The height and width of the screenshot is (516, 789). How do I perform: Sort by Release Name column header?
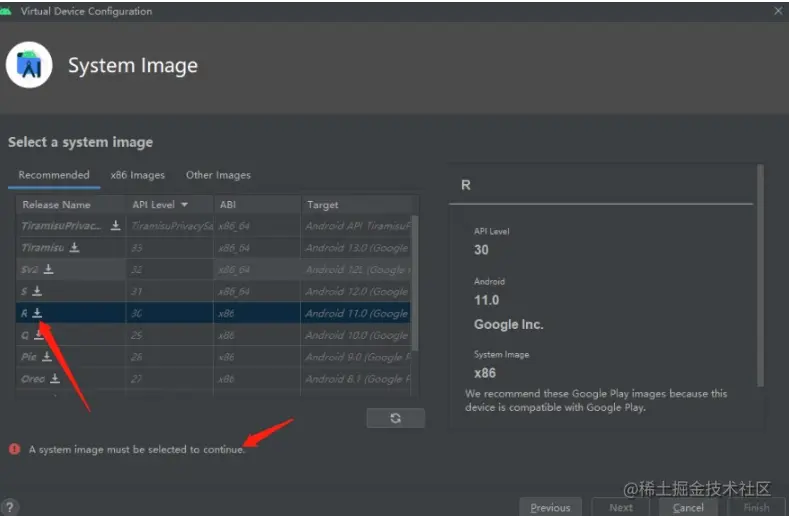click(x=71, y=204)
